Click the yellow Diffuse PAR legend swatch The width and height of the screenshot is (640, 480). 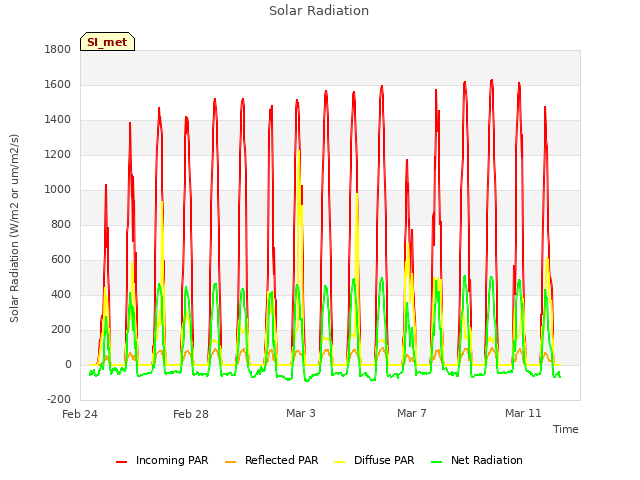coord(340,462)
